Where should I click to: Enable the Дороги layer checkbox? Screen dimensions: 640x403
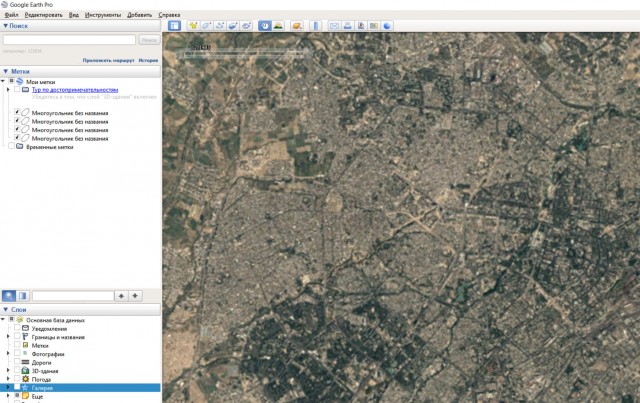click(17, 362)
